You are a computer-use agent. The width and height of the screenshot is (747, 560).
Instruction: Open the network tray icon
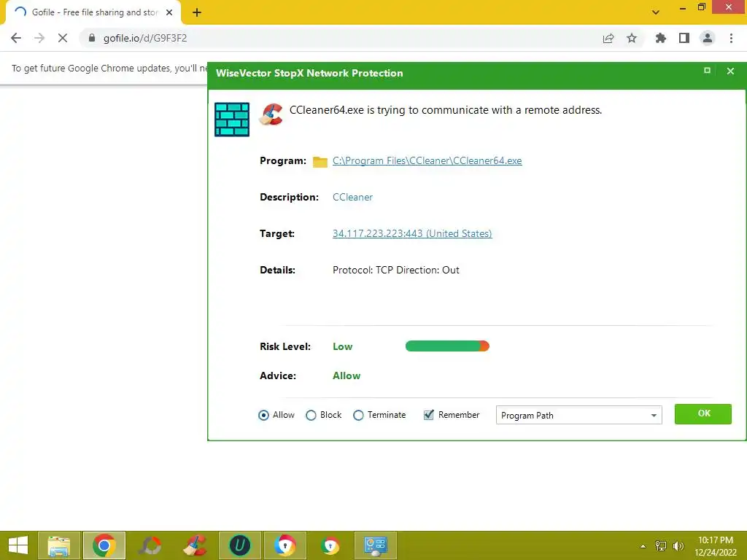pyautogui.click(x=661, y=545)
